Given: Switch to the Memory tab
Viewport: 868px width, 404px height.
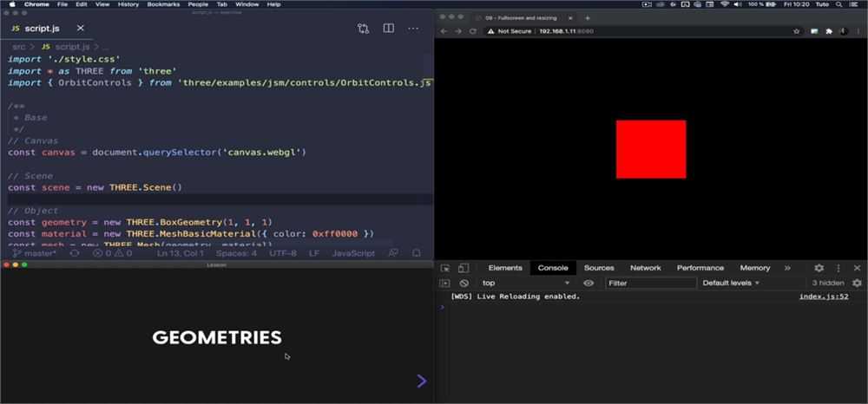Looking at the screenshot, I should tap(755, 268).
